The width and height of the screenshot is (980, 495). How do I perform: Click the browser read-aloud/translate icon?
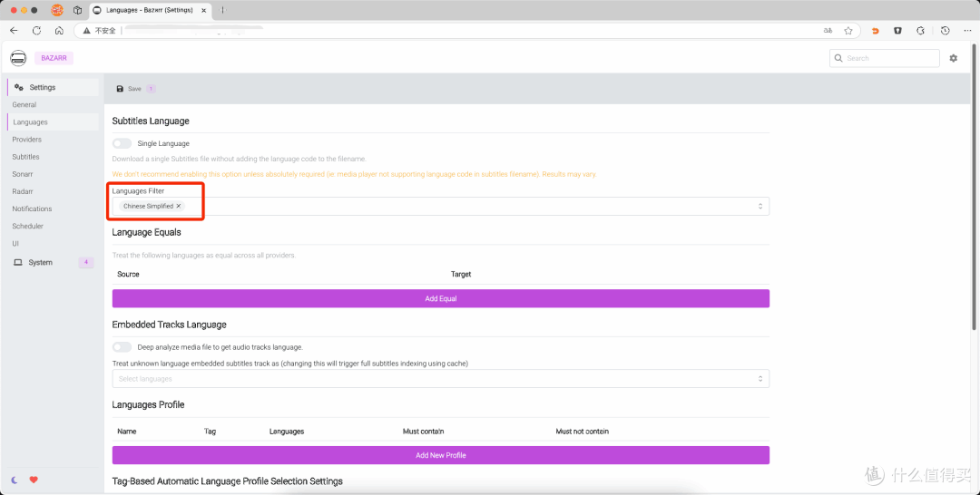click(828, 31)
